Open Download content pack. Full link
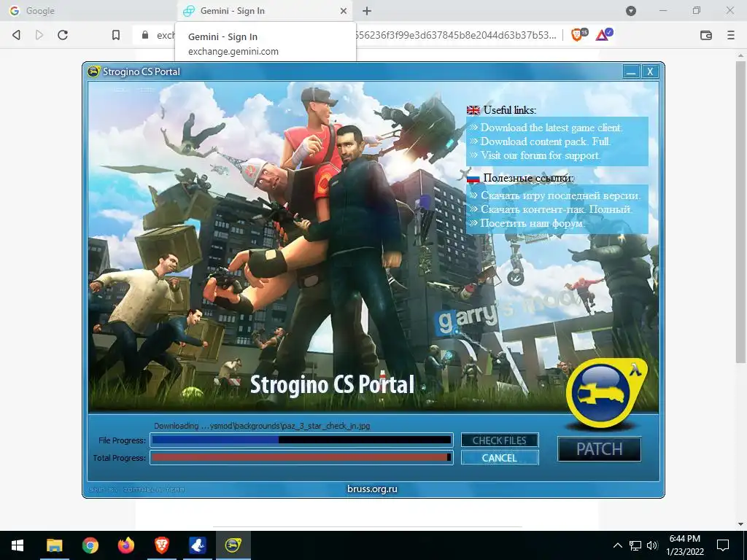 [x=545, y=141]
